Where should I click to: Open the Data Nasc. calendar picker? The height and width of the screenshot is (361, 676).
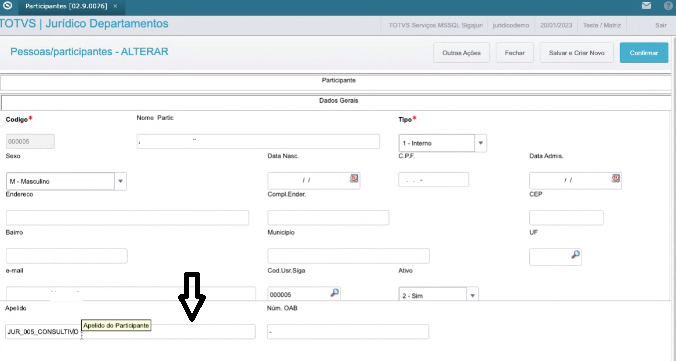pyautogui.click(x=354, y=178)
